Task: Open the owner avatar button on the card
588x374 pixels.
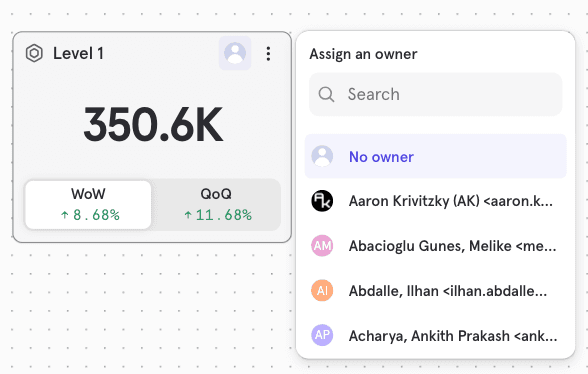Action: click(x=235, y=53)
